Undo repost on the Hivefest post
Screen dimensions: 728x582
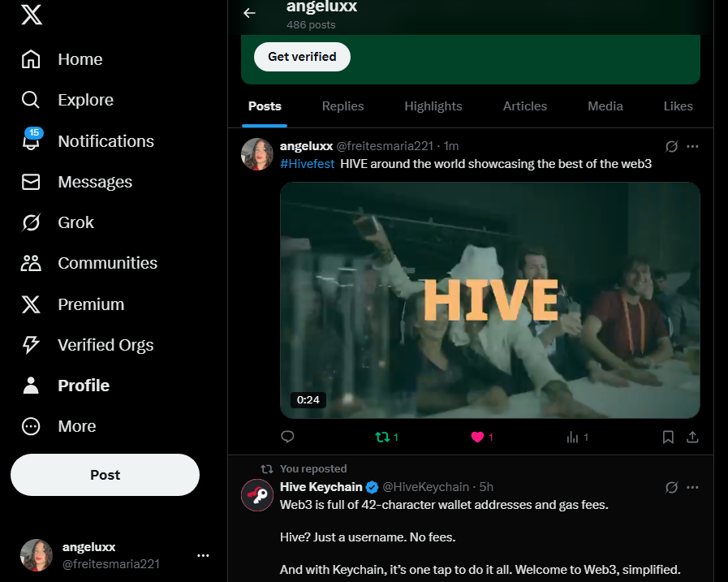(386, 437)
